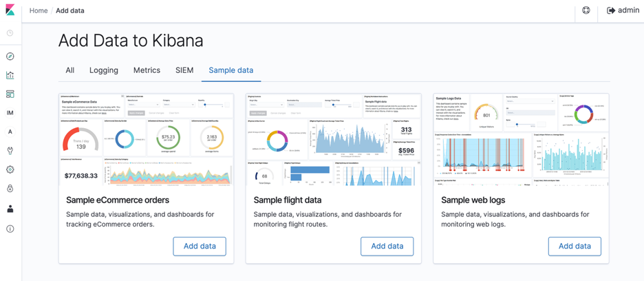Open the IM sidebar icon
Image resolution: width=644 pixels, height=281 pixels.
tap(10, 113)
